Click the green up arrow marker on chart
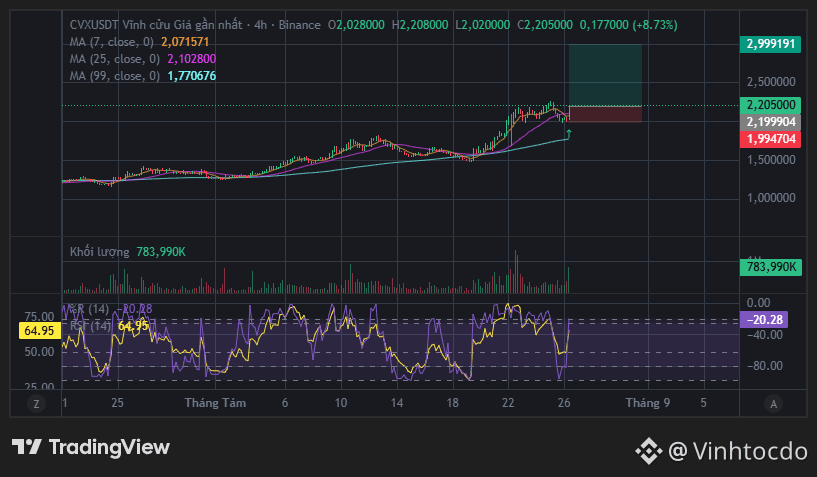 click(568, 134)
